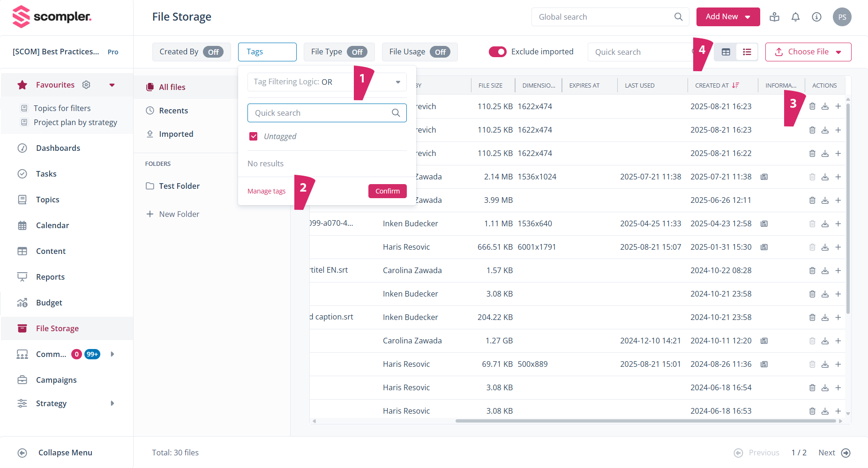Click the horizontal table scrollbar
Viewport: 868px width, 468px height.
click(x=645, y=421)
